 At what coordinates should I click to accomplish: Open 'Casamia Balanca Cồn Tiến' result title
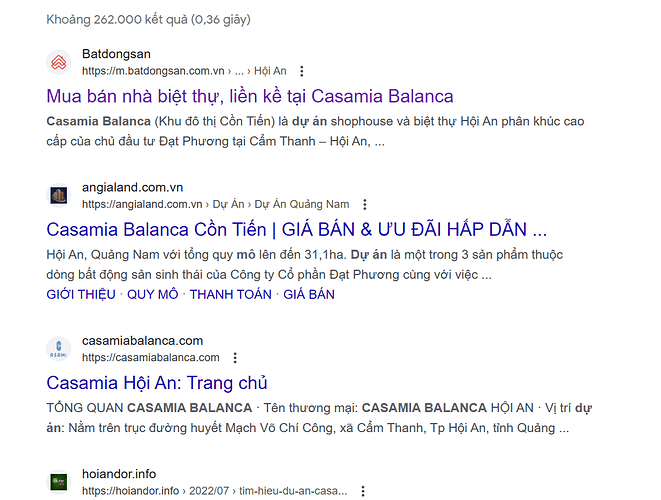coord(296,230)
